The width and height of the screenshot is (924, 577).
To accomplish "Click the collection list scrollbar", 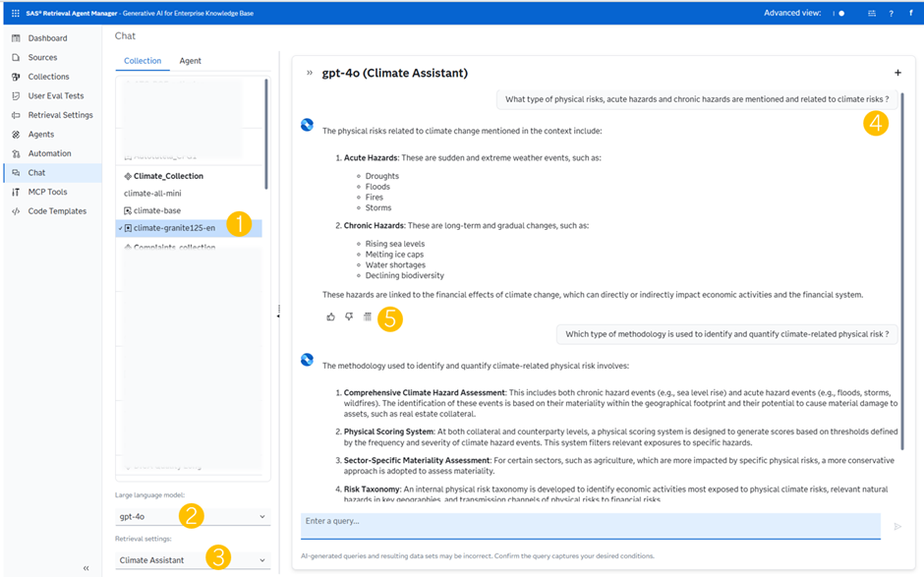I will 266,134.
